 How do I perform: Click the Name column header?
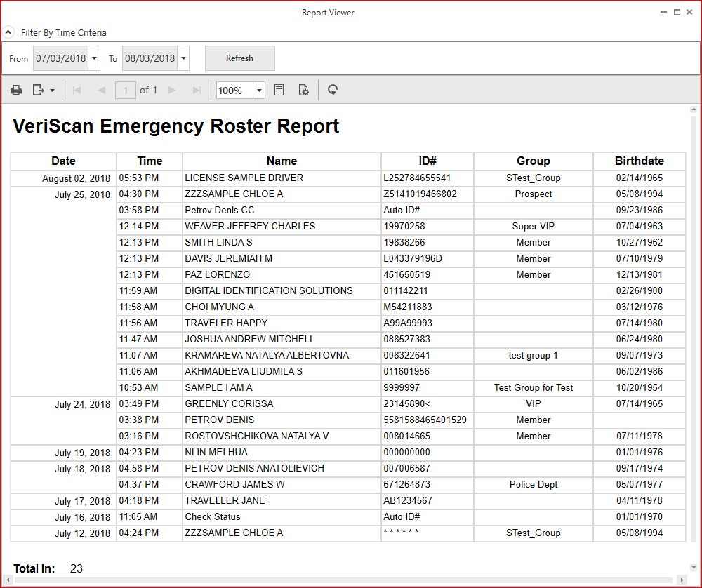point(282,161)
